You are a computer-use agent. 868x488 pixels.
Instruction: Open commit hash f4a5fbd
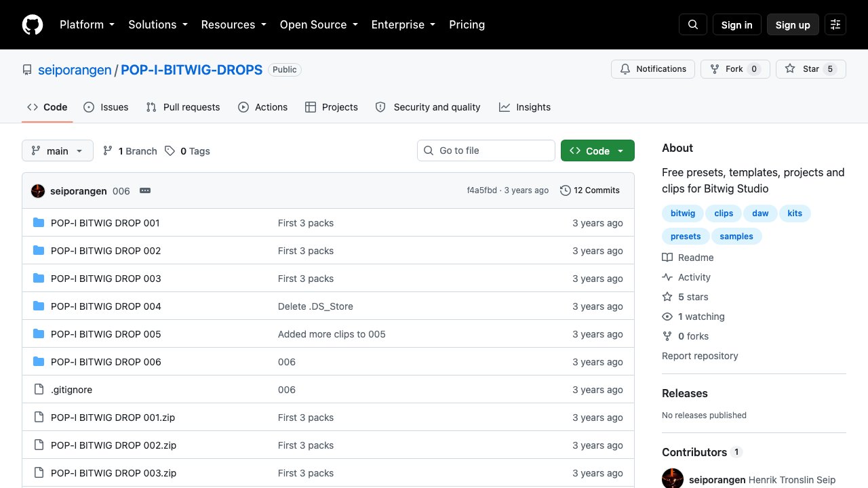click(481, 190)
